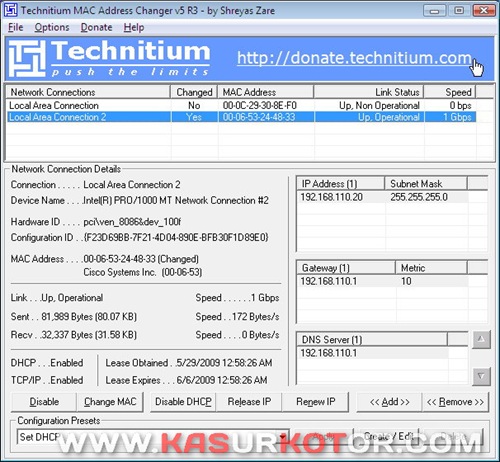Select gateway 192.168.110.1 entry

[328, 281]
